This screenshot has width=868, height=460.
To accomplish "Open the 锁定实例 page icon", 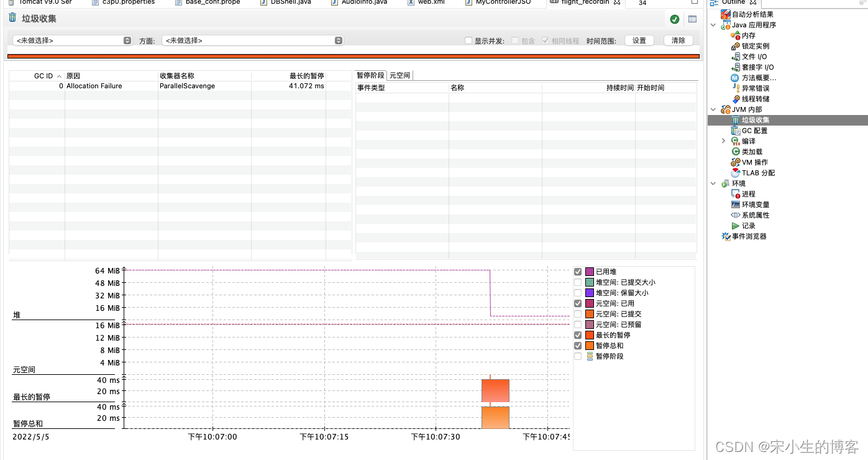I will click(736, 46).
